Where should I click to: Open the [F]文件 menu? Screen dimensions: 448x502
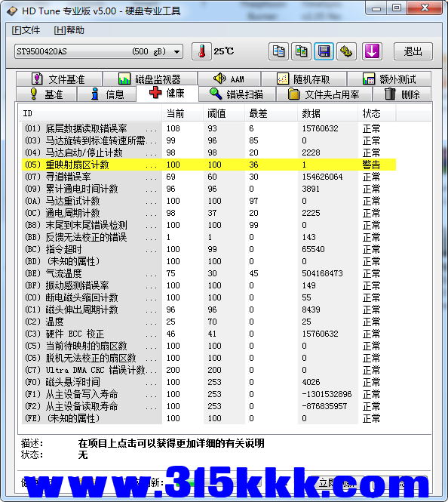pyautogui.click(x=26, y=30)
